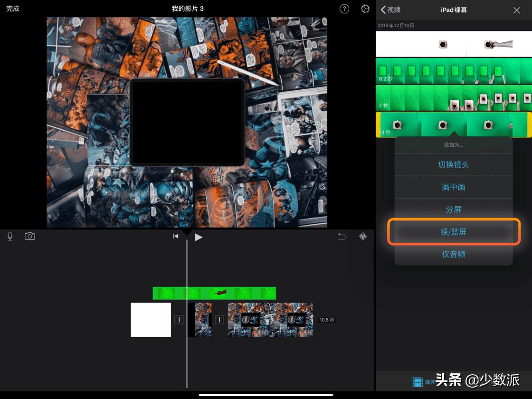This screenshot has width=532, height=399.
Task: Select 仅音频 from the popup menu
Action: click(453, 254)
